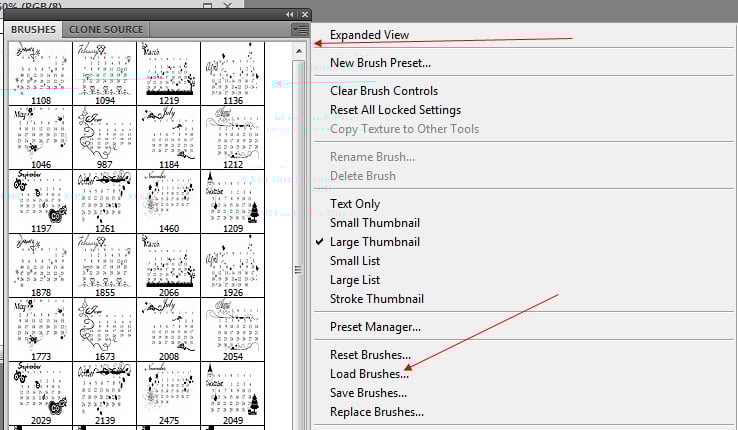The image size is (738, 430).
Task: Switch brush view to Text Only
Action: click(x=355, y=204)
